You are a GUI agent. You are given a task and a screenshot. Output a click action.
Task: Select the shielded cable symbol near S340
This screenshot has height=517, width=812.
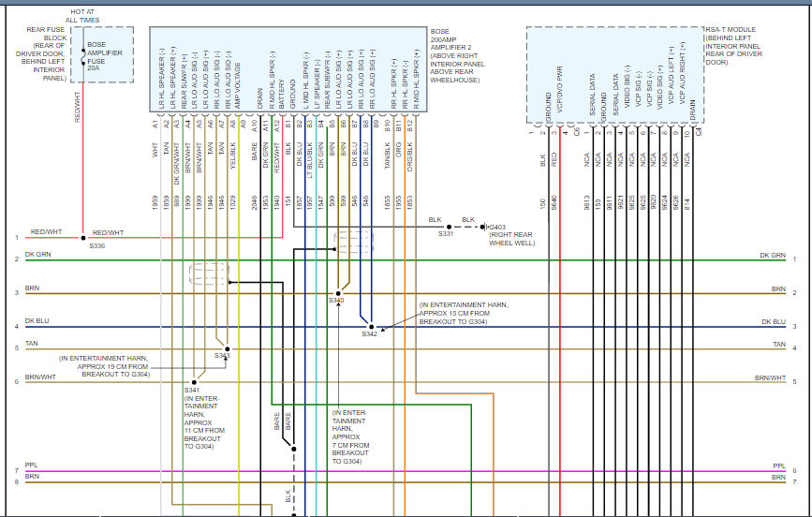(354, 243)
